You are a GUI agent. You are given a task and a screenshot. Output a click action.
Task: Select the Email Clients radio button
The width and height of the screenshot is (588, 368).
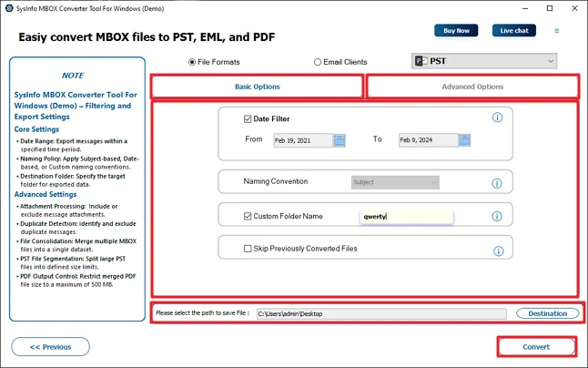pyautogui.click(x=318, y=62)
